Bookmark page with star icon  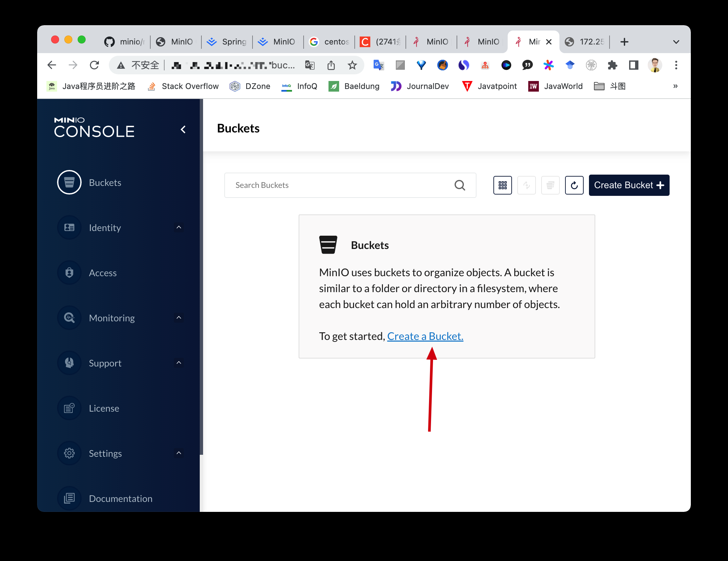[x=352, y=65]
